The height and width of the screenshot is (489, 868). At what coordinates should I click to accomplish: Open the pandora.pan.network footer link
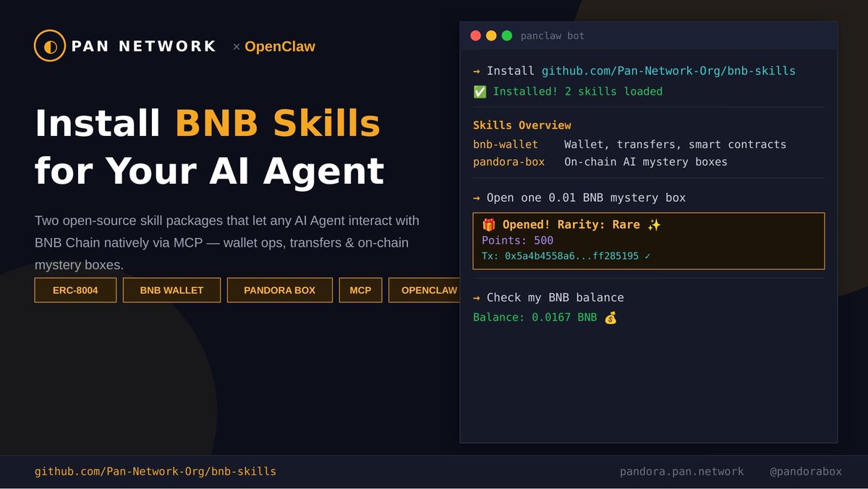point(681,472)
